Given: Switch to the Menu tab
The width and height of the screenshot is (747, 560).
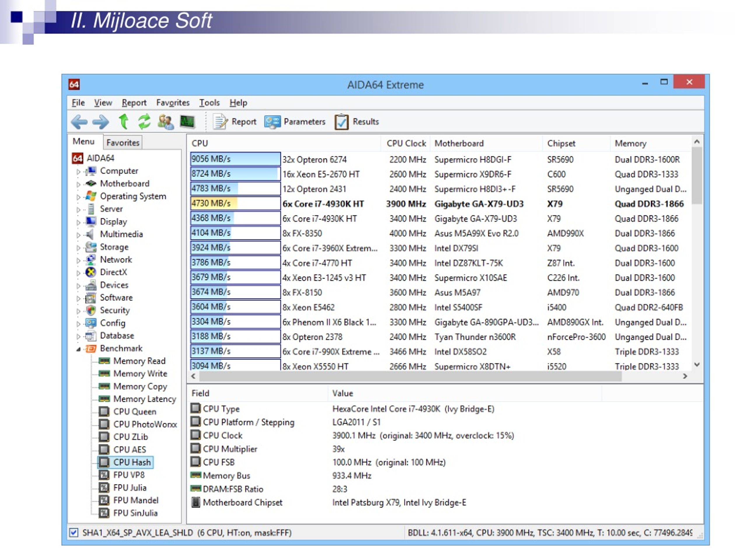Looking at the screenshot, I should [x=83, y=142].
